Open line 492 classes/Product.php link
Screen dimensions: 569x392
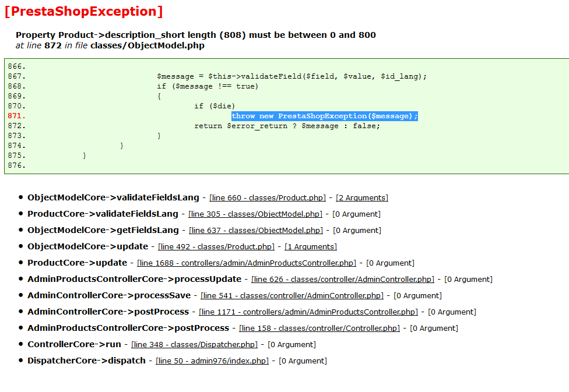216,247
